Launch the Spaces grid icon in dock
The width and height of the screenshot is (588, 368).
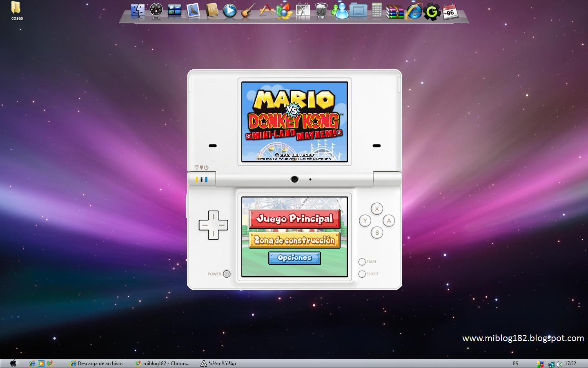[174, 10]
